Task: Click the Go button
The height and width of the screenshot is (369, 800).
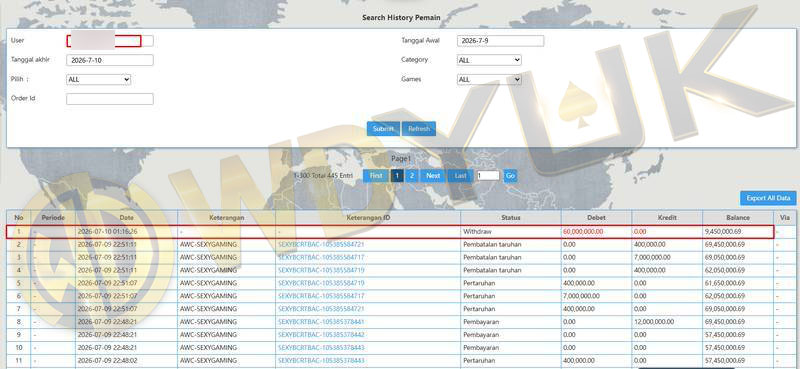Action: coord(510,176)
